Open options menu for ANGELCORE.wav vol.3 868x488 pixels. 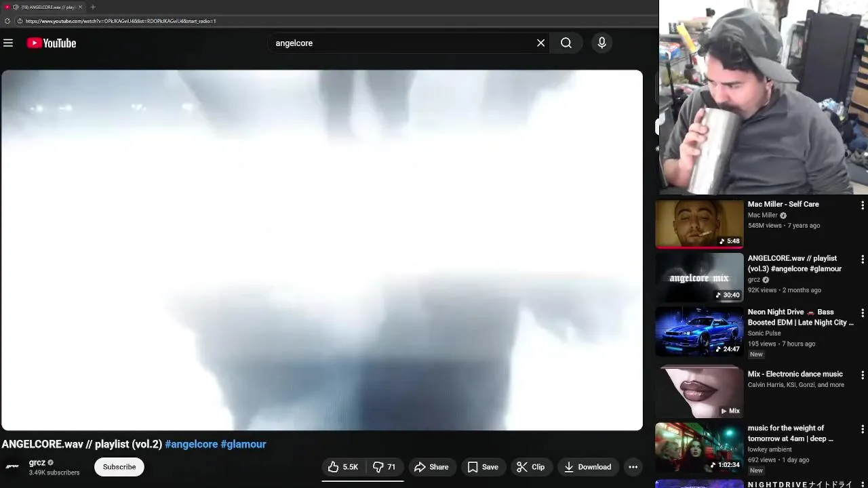click(x=862, y=259)
